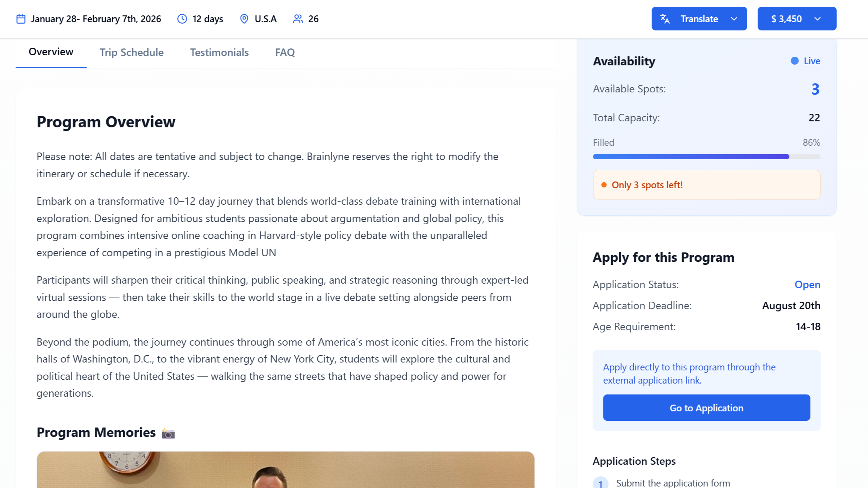Click the calendar icon beside the dates
Image resolution: width=868 pixels, height=488 pixels.
coord(21,19)
